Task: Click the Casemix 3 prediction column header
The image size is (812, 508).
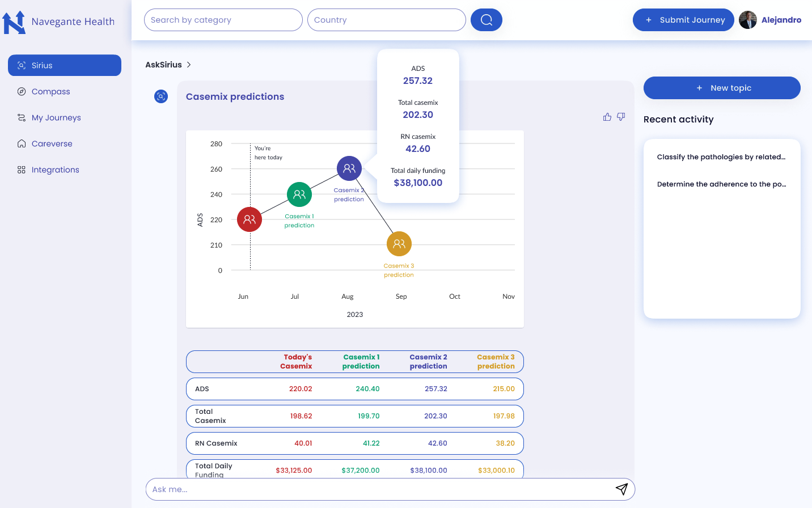Action: [x=496, y=362]
